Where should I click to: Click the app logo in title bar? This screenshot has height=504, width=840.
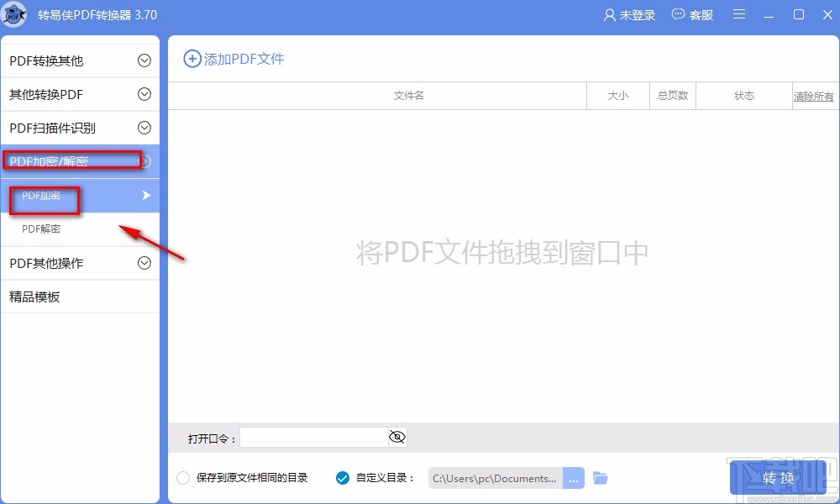[x=14, y=14]
